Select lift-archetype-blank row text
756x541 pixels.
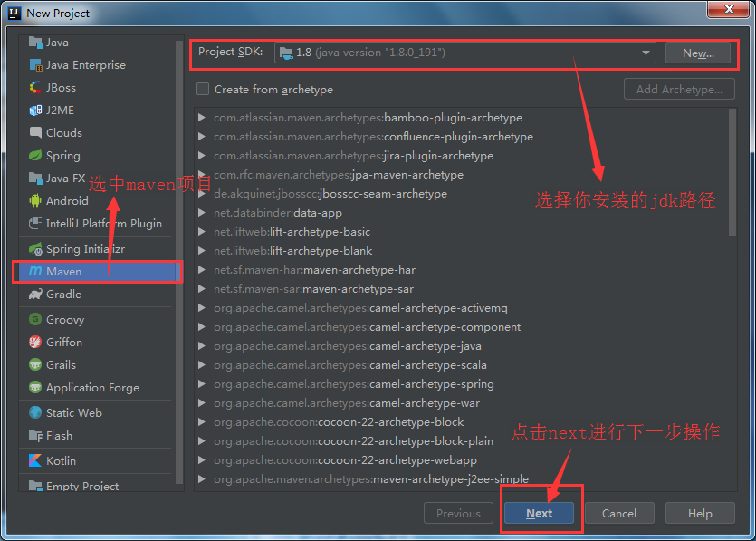[292, 251]
